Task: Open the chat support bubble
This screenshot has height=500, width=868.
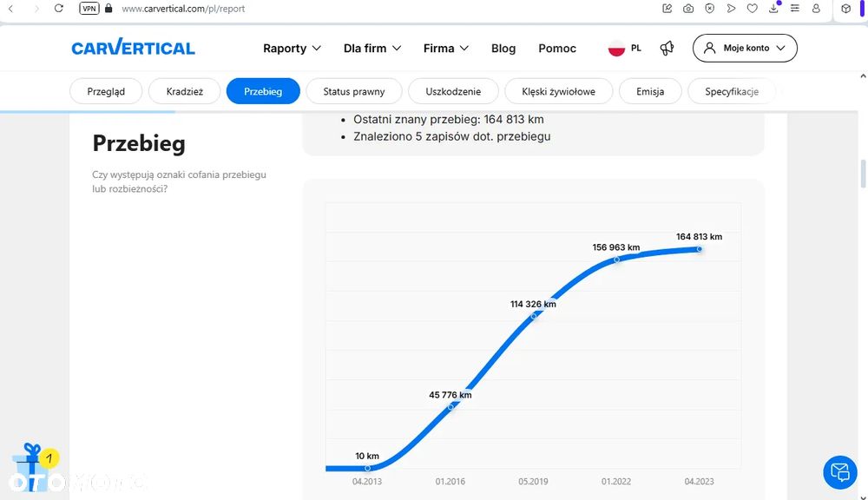Action: point(839,472)
